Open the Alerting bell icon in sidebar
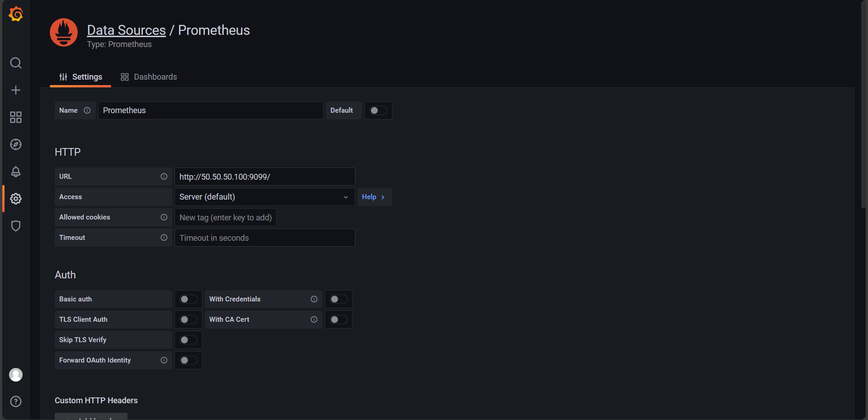 pos(16,172)
